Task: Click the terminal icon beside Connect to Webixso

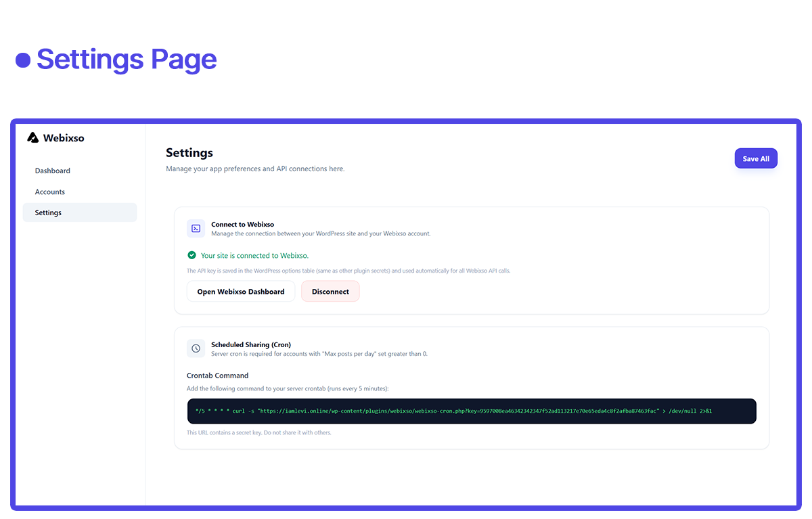Action: [196, 228]
